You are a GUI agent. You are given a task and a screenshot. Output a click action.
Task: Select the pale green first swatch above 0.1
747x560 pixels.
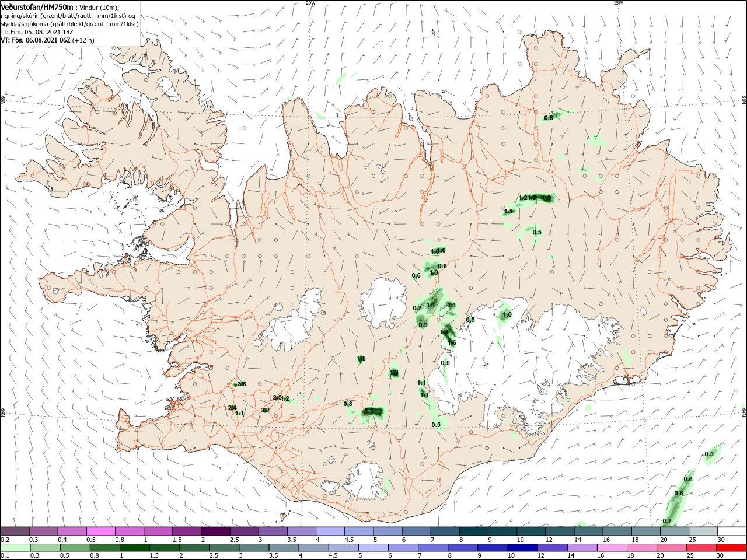click(15, 548)
